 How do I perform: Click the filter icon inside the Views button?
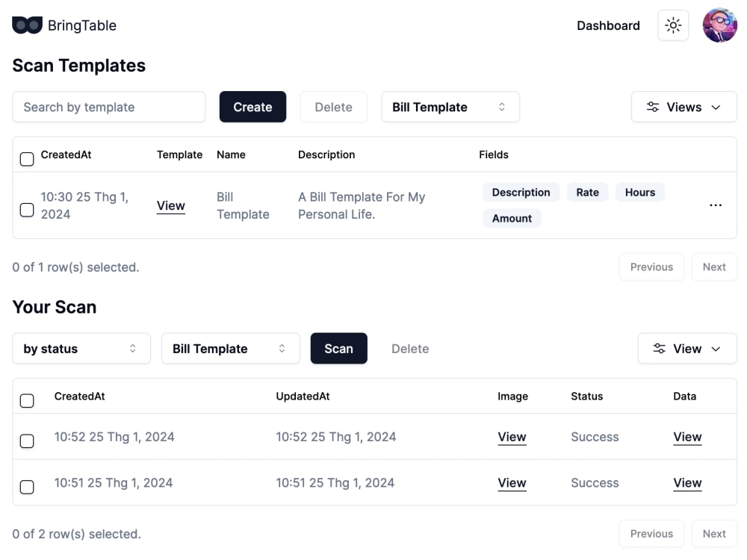pos(652,107)
